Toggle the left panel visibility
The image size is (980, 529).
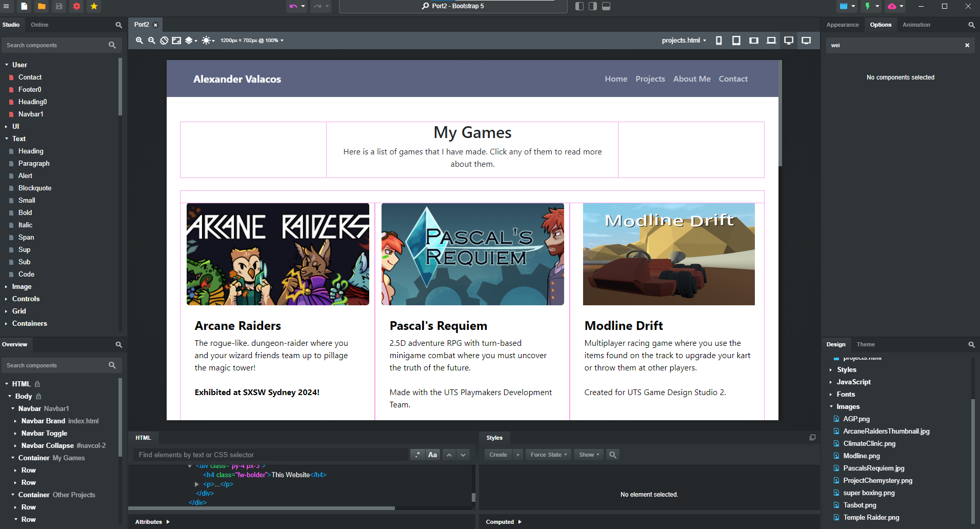pyautogui.click(x=579, y=6)
